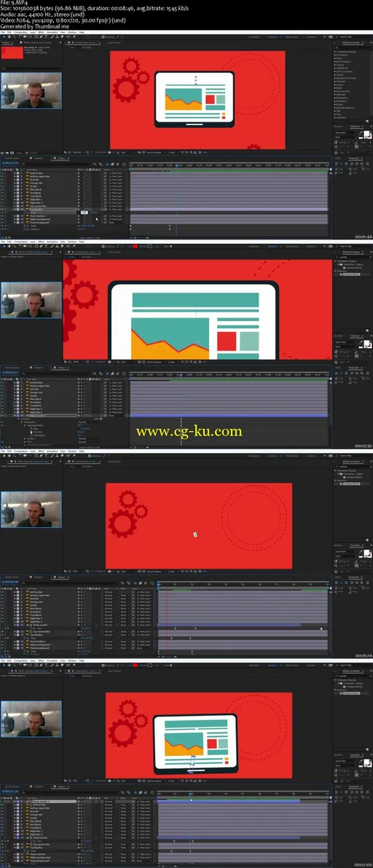Hide the Red dot layer eye in the second frame
The height and width of the screenshot is (868, 373).
(x=2, y=389)
